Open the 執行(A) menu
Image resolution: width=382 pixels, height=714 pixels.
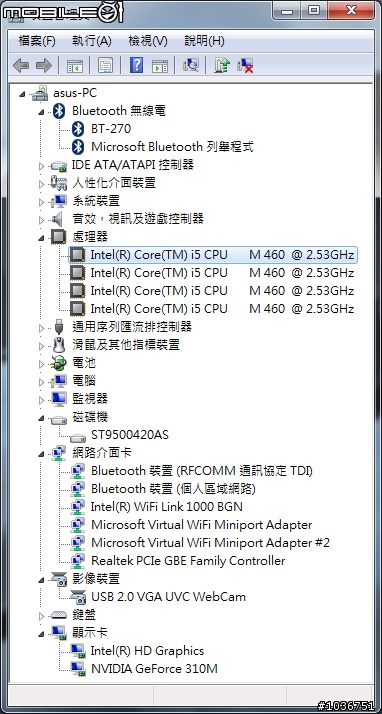[x=92, y=41]
